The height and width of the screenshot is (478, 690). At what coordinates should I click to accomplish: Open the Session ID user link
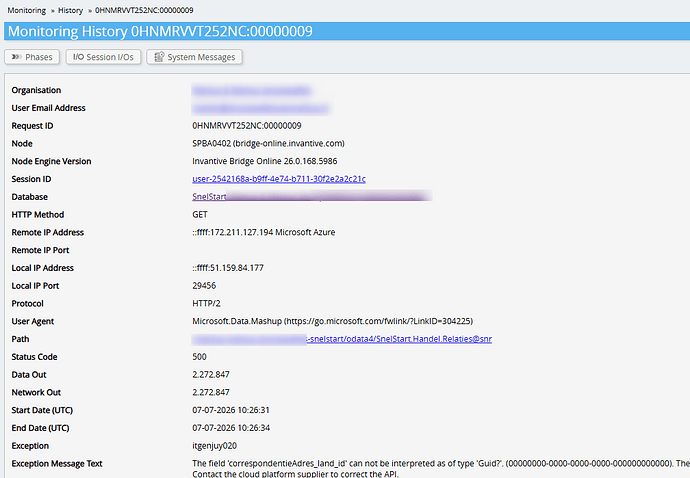tap(279, 179)
